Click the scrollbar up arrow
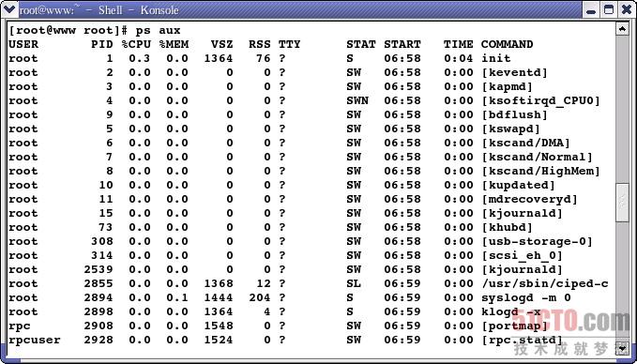This screenshot has width=637, height=364. [x=622, y=28]
